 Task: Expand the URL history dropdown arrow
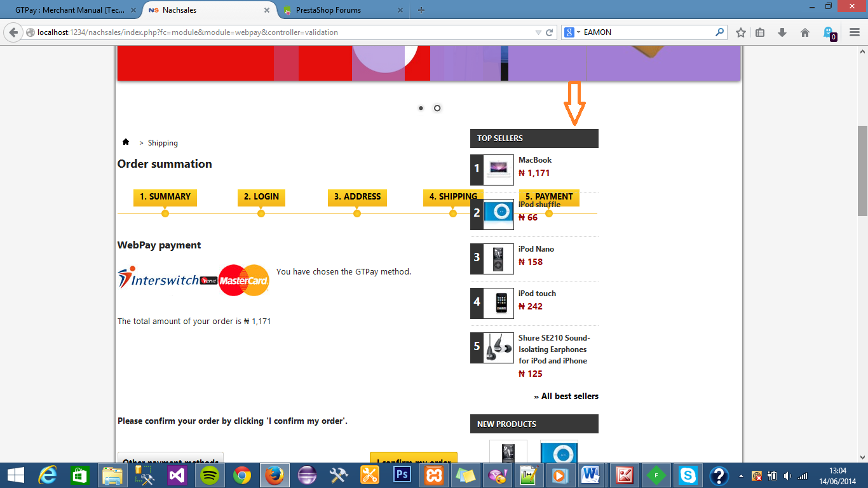tap(538, 32)
